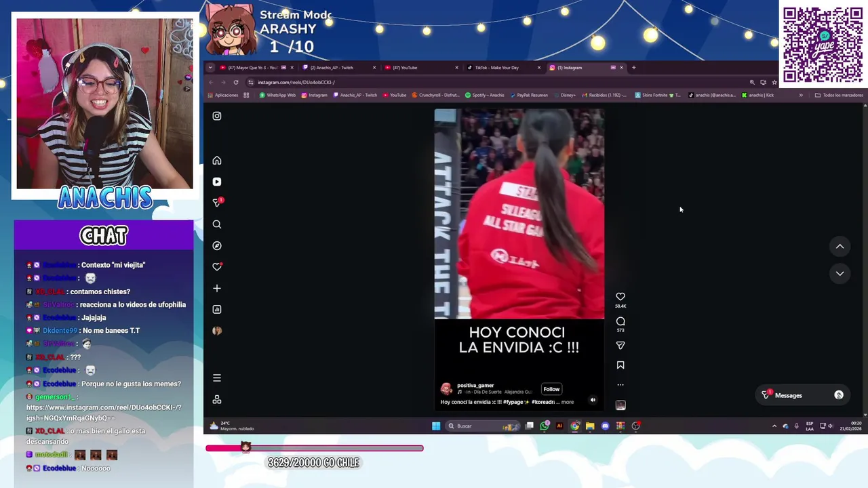Switch to 'Mayor Que Yo 3' YouTube tab
Screen dimensions: 868x488
click(254, 68)
